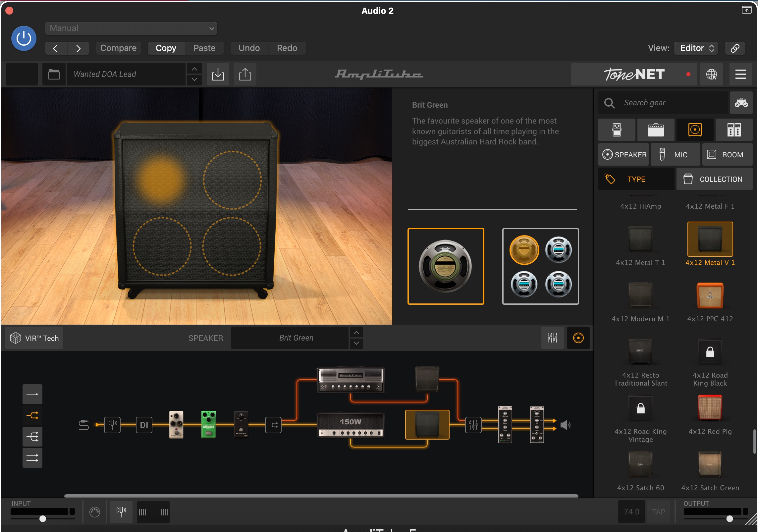The height and width of the screenshot is (532, 758).
Task: Click the save preset download icon
Action: tap(218, 74)
